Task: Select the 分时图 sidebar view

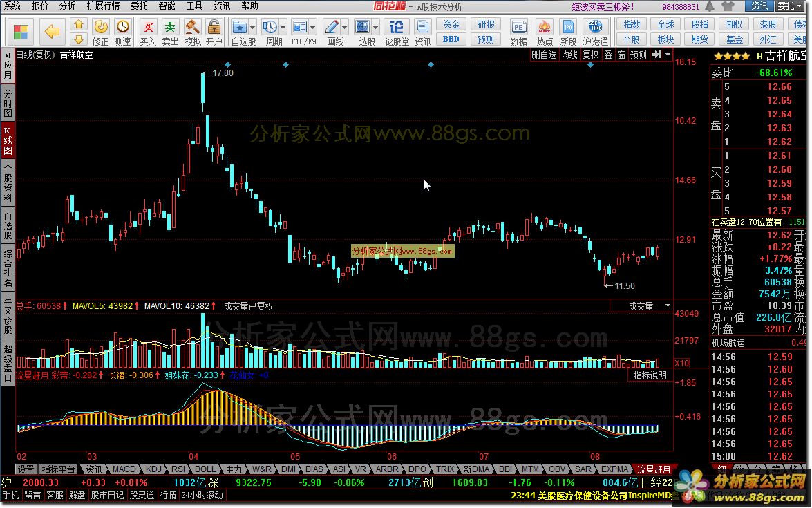Action: 8,102
